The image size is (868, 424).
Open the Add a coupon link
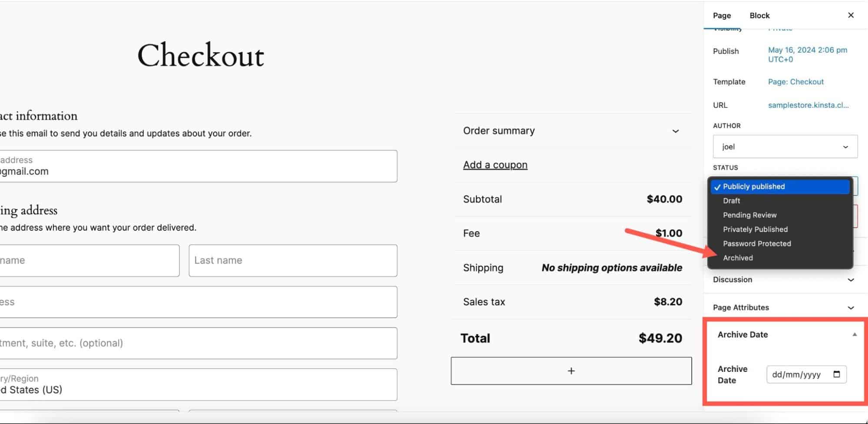[x=495, y=165]
